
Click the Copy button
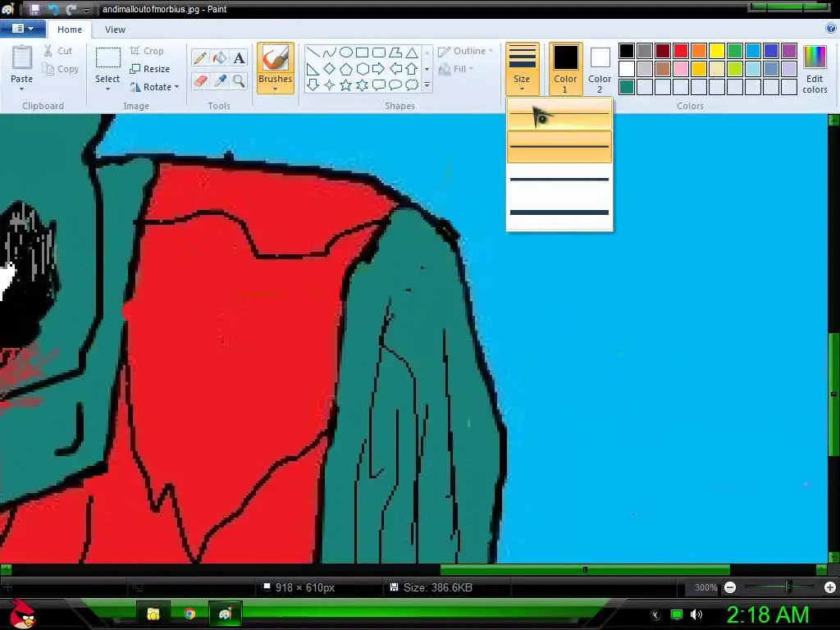(x=61, y=69)
